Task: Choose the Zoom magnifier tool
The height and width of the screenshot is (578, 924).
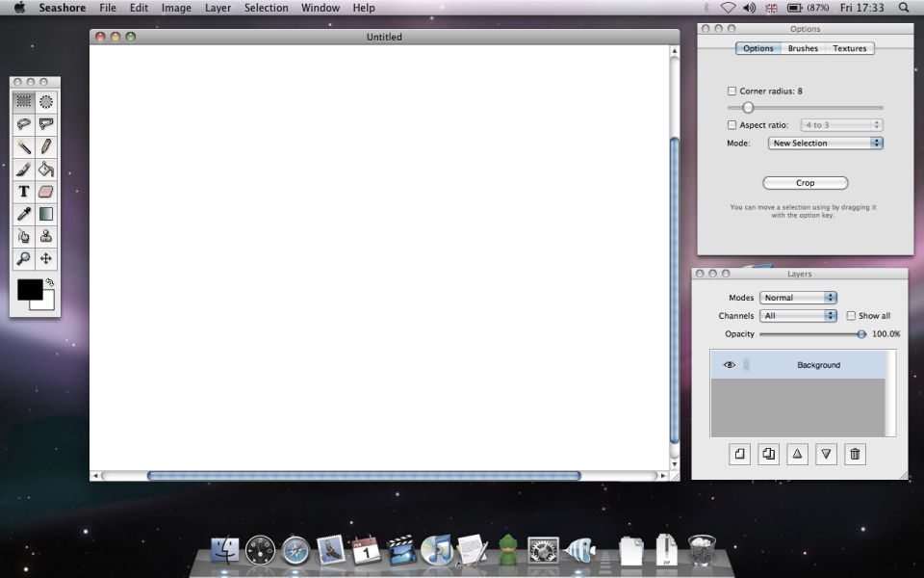Action: [24, 258]
